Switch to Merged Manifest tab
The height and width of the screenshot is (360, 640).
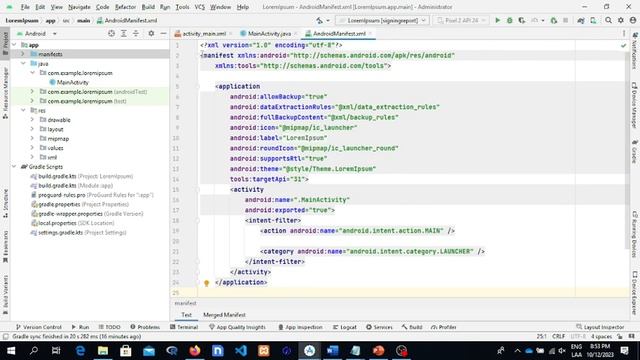224,315
